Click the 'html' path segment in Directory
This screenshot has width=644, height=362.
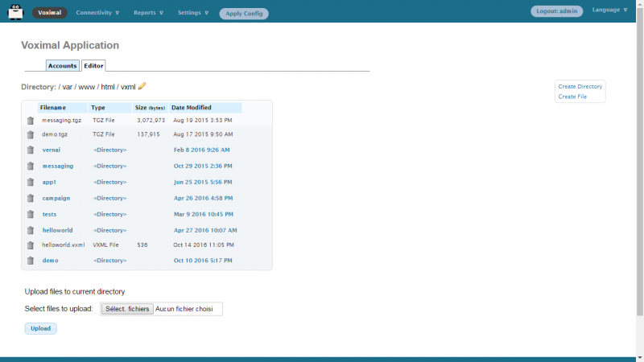(x=108, y=87)
